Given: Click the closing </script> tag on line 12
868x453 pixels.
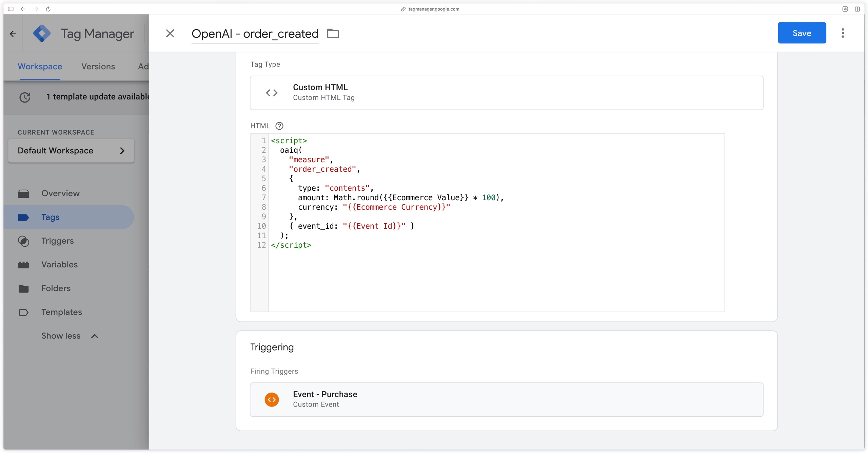Looking at the screenshot, I should [291, 245].
